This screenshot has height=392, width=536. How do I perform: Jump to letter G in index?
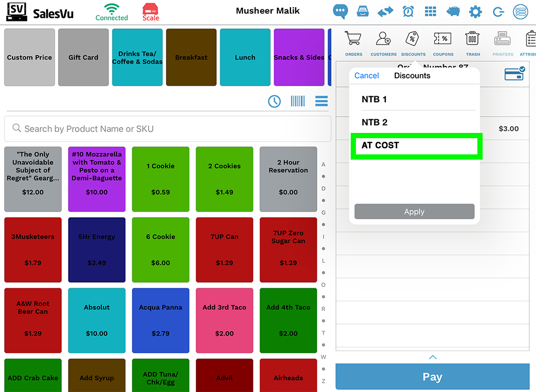tap(323, 212)
